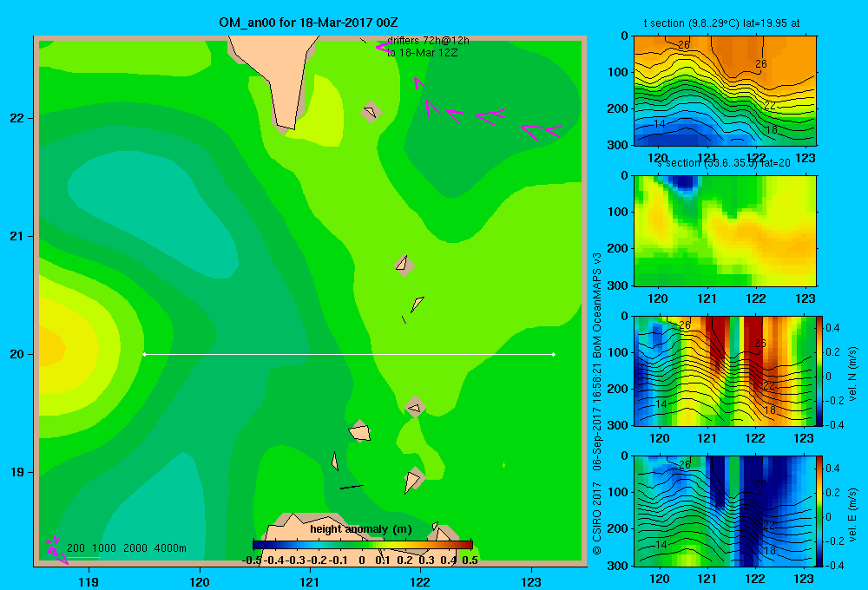Click the west endpoint of the white section line
Image resolution: width=868 pixels, height=590 pixels.
(144, 354)
